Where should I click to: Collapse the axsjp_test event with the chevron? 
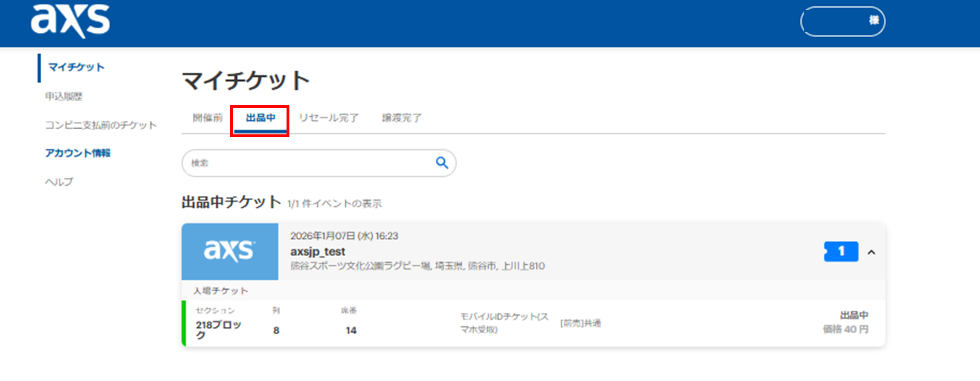871,252
